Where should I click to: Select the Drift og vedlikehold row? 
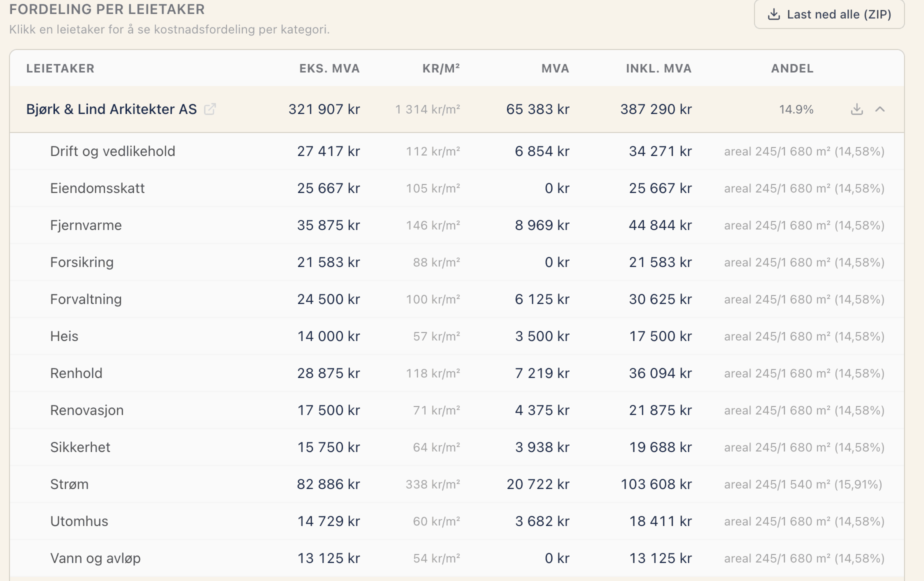(x=457, y=151)
